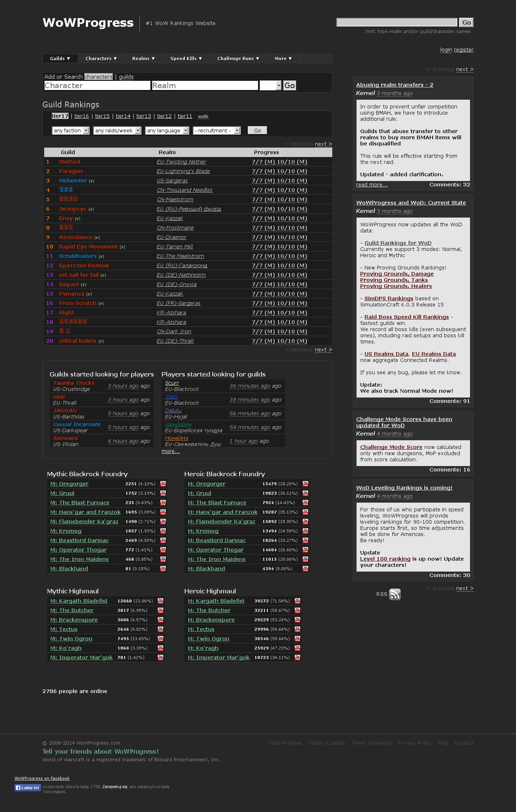Viewport: 516px width, 812px height.
Task: Open the any language dropdown
Action: (167, 131)
